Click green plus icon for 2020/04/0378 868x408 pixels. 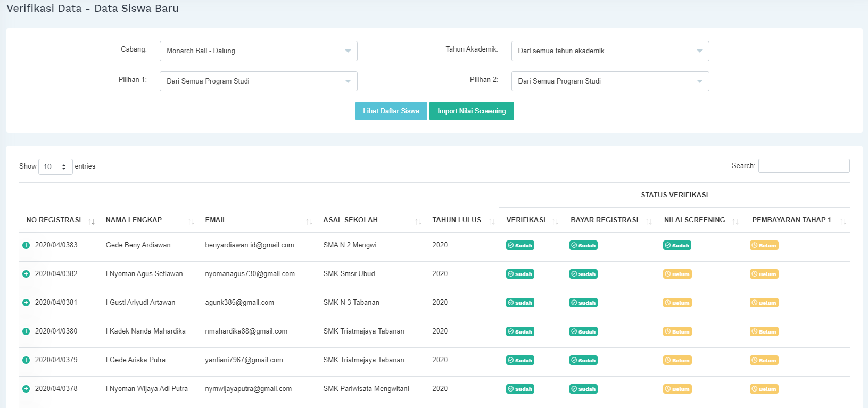26,389
